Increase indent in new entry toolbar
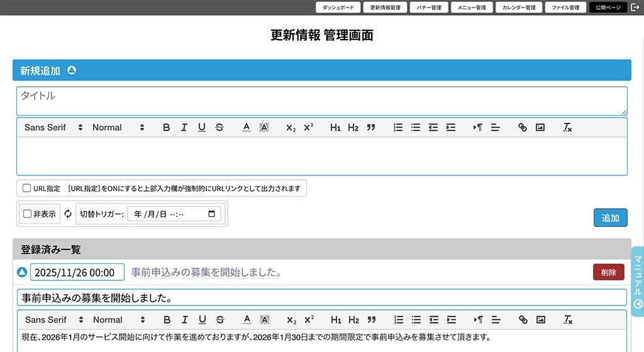644x352 pixels. click(451, 128)
